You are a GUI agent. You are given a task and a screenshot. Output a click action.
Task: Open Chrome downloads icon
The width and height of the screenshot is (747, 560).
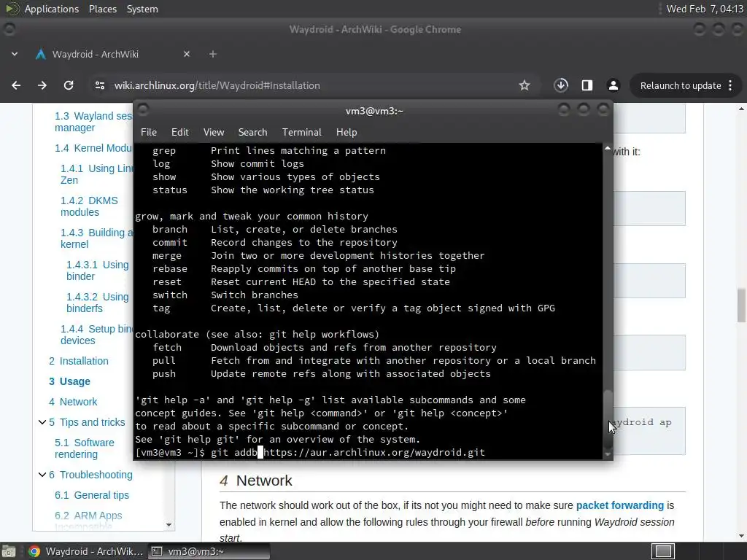click(561, 85)
